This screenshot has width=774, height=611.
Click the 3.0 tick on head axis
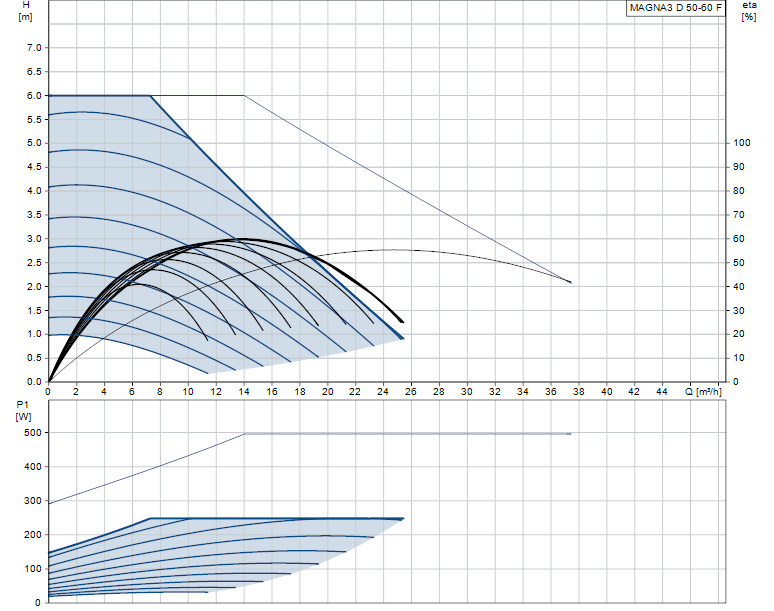coord(34,238)
